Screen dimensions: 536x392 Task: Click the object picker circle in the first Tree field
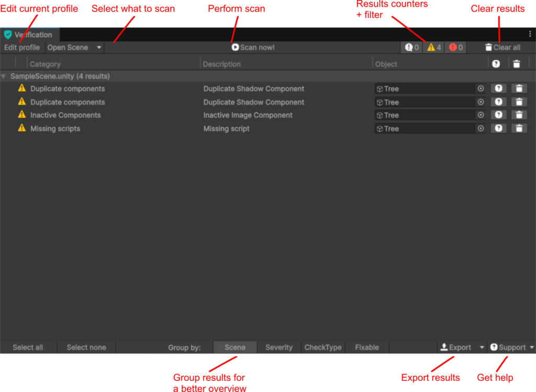(x=481, y=89)
